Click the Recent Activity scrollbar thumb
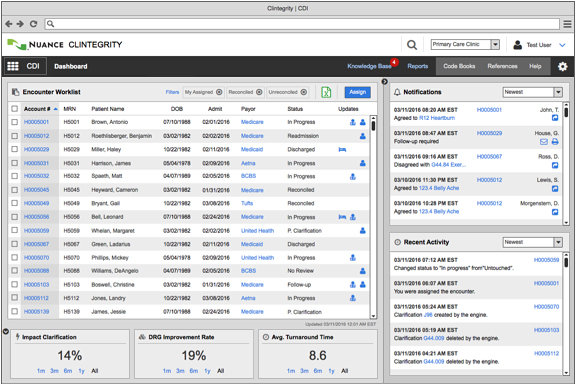 (566, 261)
